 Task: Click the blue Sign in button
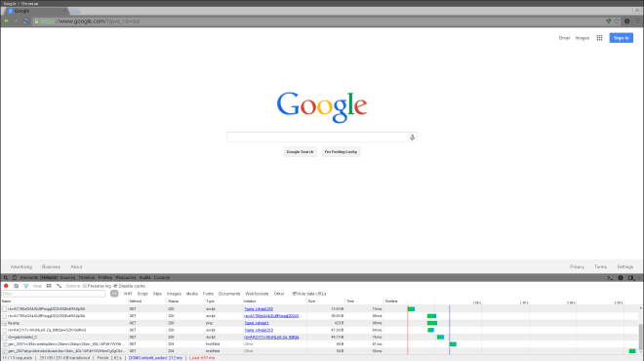coord(621,38)
